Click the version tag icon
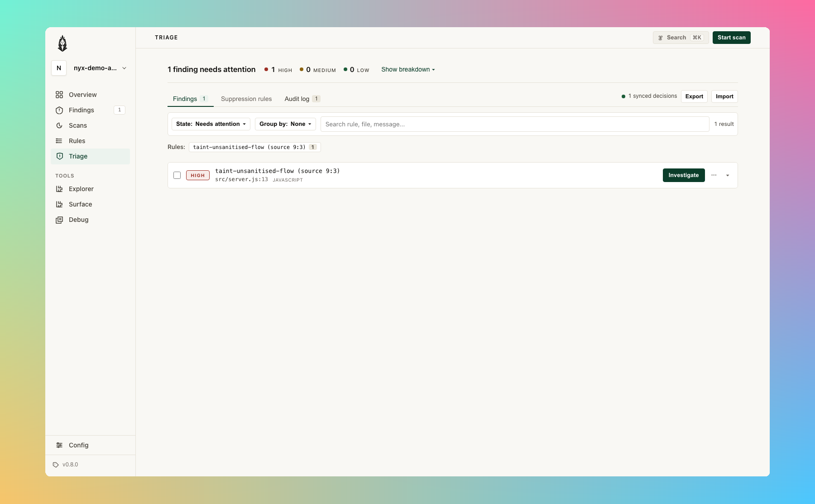 pyautogui.click(x=56, y=465)
